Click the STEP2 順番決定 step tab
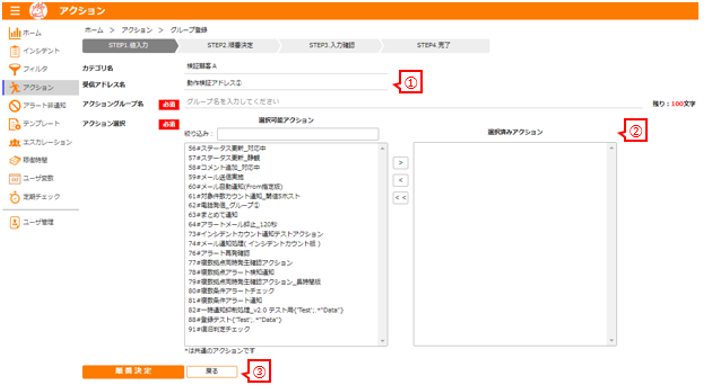Screen dimensions: 707x390 (x=230, y=46)
